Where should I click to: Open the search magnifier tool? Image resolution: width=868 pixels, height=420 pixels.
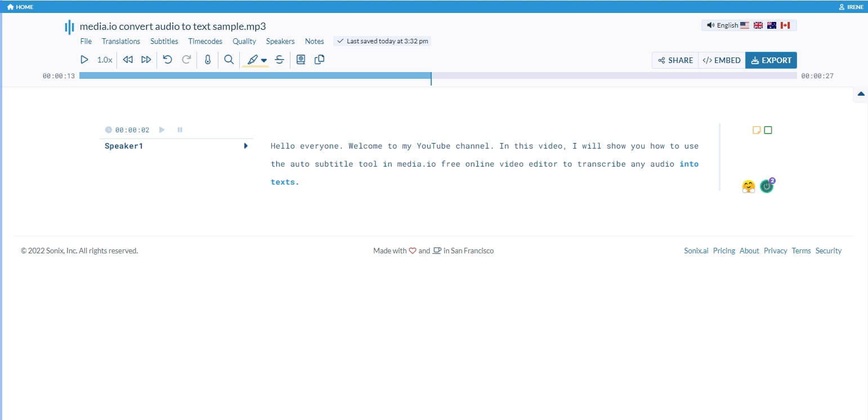[229, 59]
